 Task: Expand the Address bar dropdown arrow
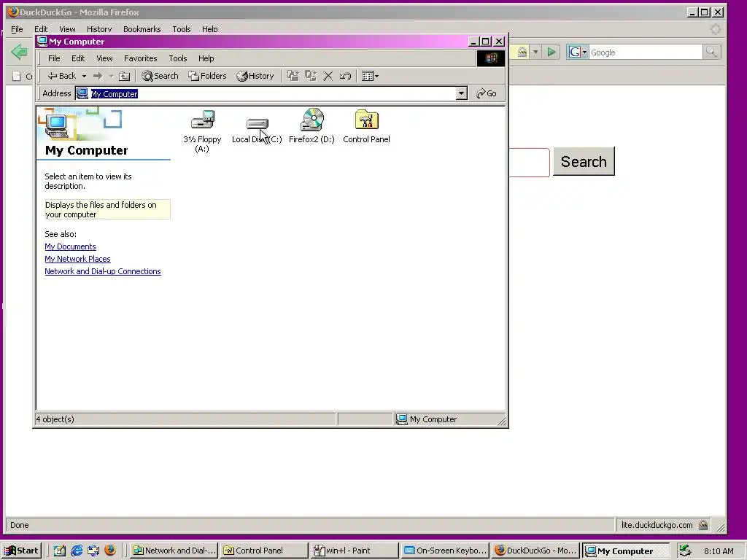pyautogui.click(x=461, y=94)
